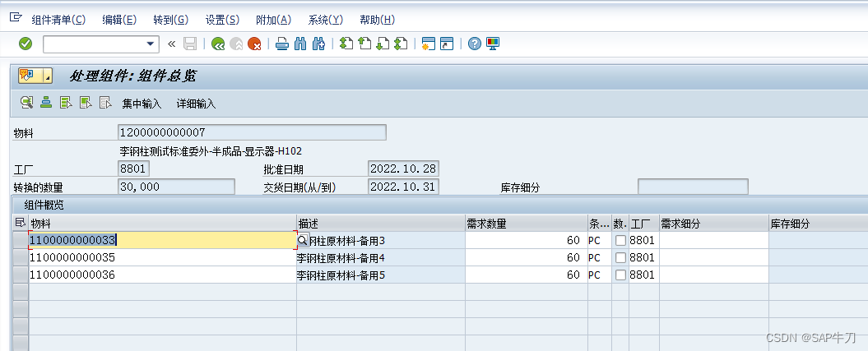
Task: Go to next page icon
Action: [383, 44]
